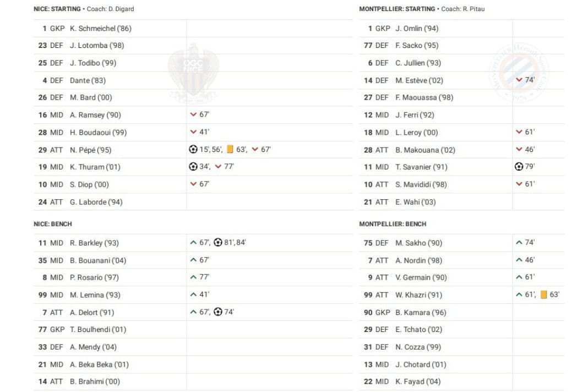Click the red substitution-off arrow for H. Boudaoui
588x392 pixels.
pyautogui.click(x=193, y=132)
